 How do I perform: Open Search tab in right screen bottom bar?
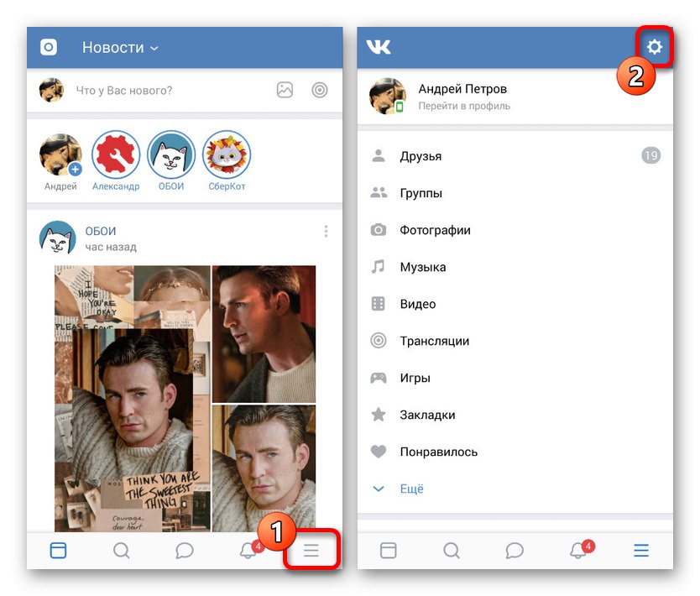[452, 551]
